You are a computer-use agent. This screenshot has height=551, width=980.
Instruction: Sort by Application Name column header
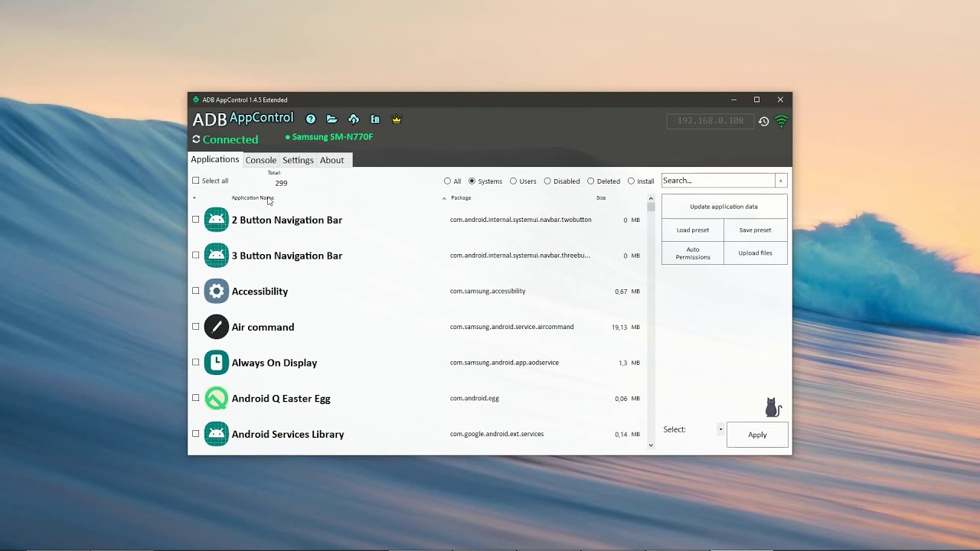[253, 198]
